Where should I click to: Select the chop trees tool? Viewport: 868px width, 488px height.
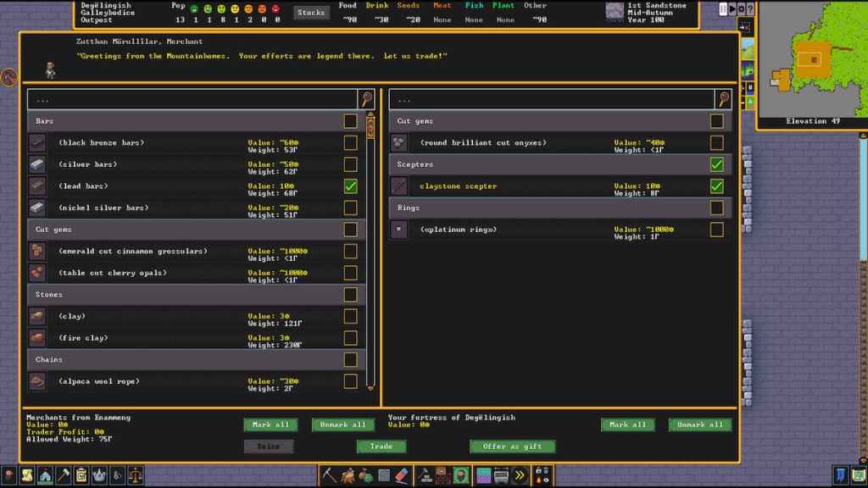tap(348, 475)
